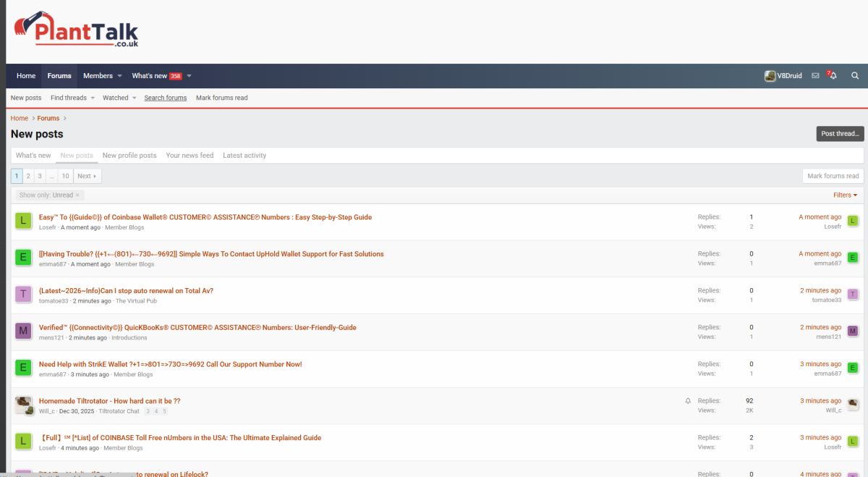Image resolution: width=868 pixels, height=477 pixels.
Task: Click Forums breadcrumb link
Action: 48,118
